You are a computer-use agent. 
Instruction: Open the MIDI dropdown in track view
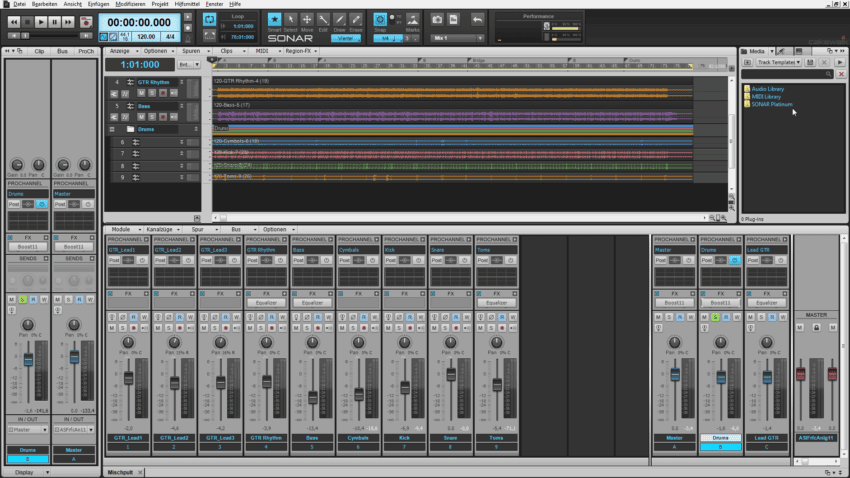265,51
